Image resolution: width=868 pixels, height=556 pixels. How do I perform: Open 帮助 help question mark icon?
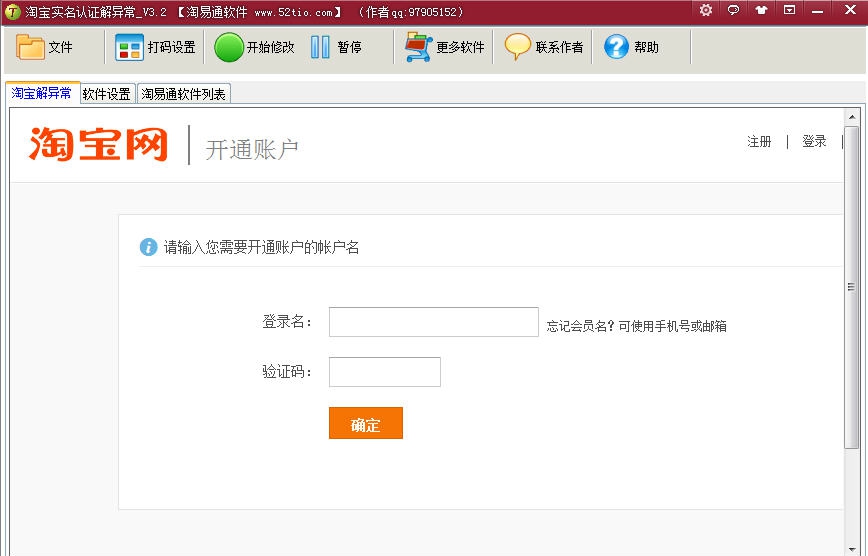coord(616,47)
